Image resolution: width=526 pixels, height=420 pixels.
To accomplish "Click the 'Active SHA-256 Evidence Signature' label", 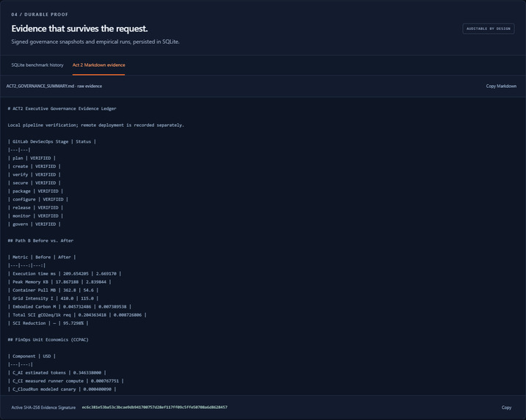I will (43, 408).
